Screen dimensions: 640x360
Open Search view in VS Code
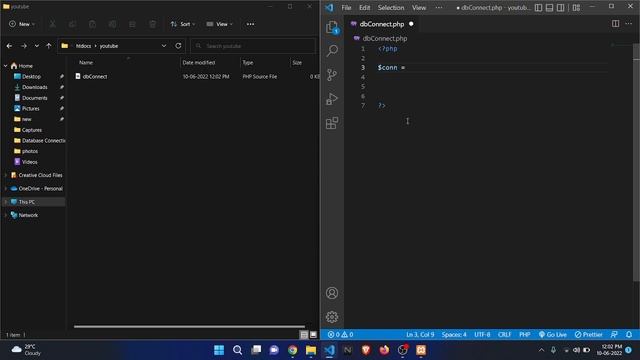332,51
